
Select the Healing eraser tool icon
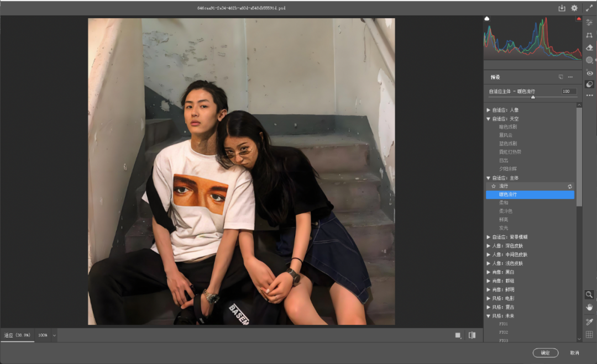pyautogui.click(x=589, y=48)
